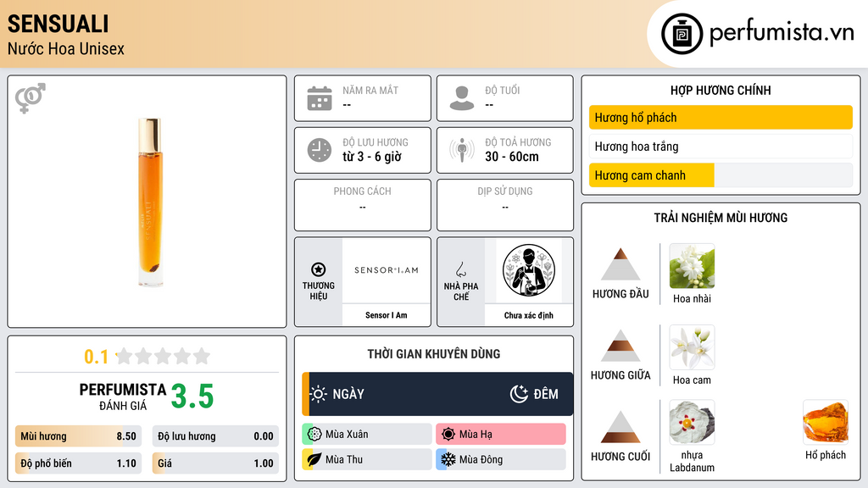Click the star badge Thương hiệu icon
Image resolution: width=868 pixels, height=488 pixels.
(x=319, y=269)
